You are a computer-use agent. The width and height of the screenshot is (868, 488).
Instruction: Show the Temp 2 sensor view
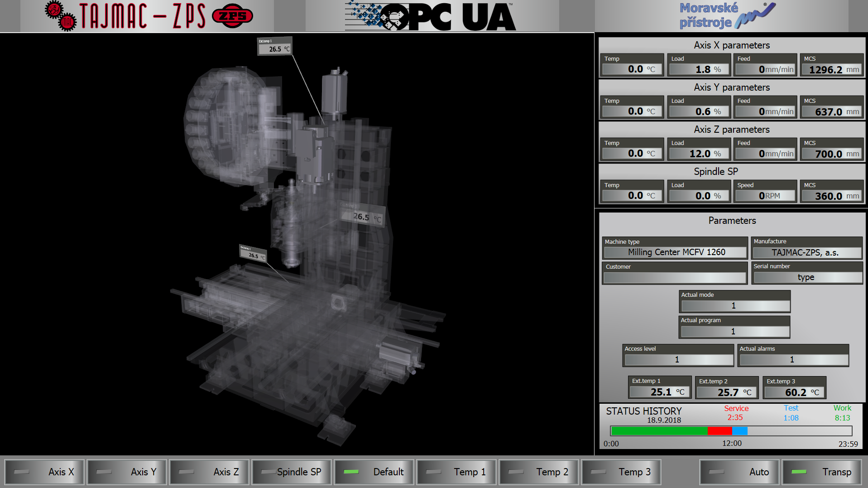pyautogui.click(x=539, y=472)
